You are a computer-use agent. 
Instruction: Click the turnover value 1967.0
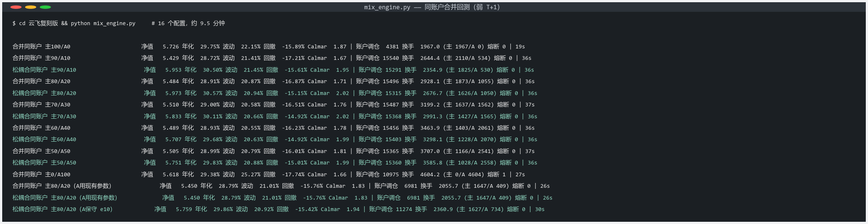[x=430, y=47]
